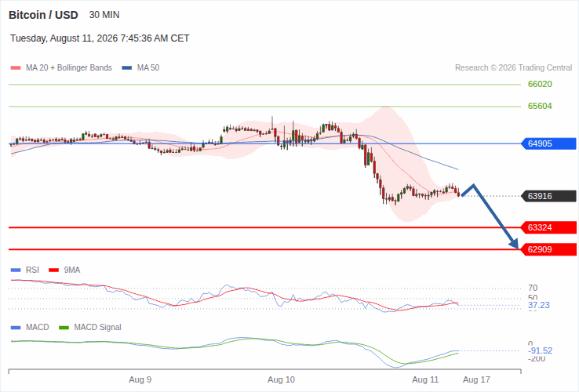Click the Aug 11 date axis label

(425, 379)
